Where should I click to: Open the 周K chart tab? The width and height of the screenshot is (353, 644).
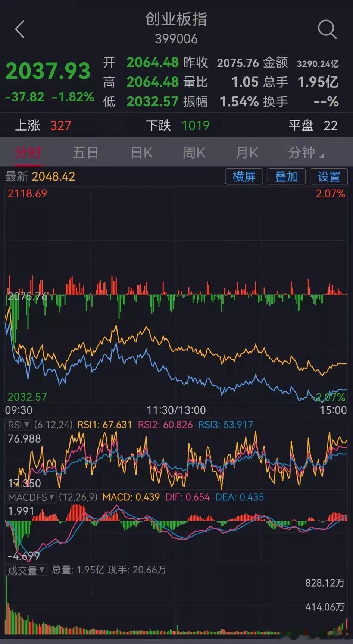194,153
